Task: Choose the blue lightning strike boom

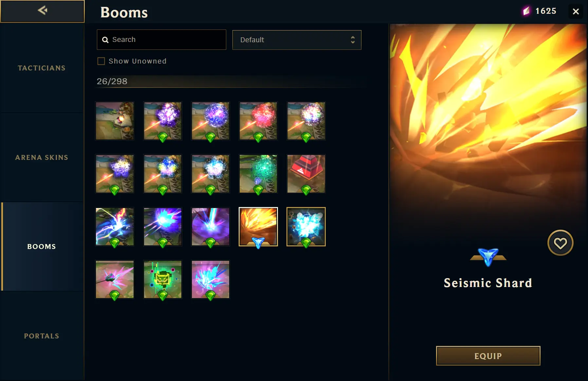Action: 115,227
